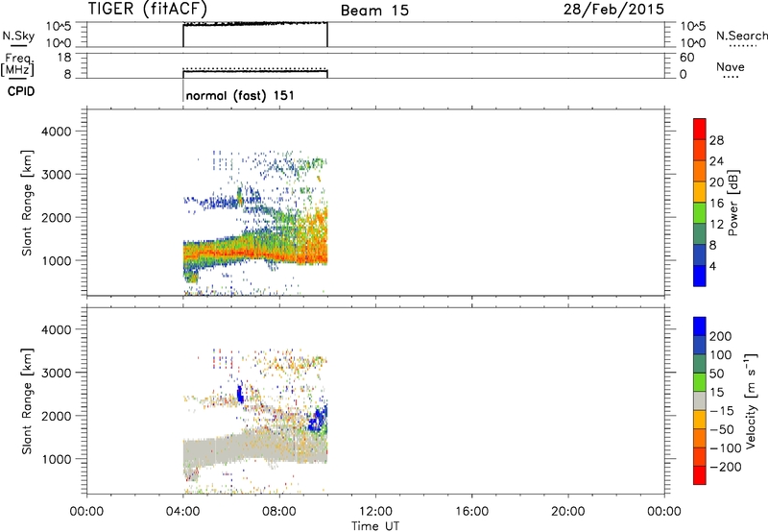Click the red top segment of the power colorbar
This screenshot has width=768, height=532.
pyautogui.click(x=700, y=129)
